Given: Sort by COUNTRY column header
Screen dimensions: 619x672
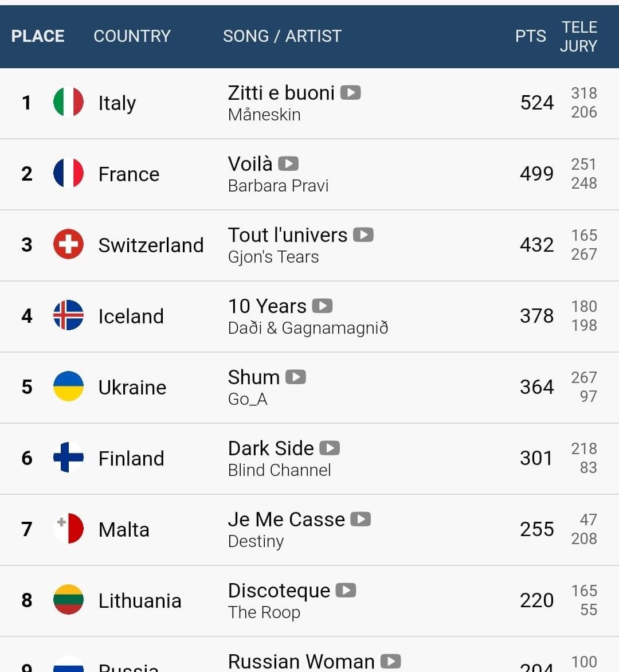Looking at the screenshot, I should 132,36.
